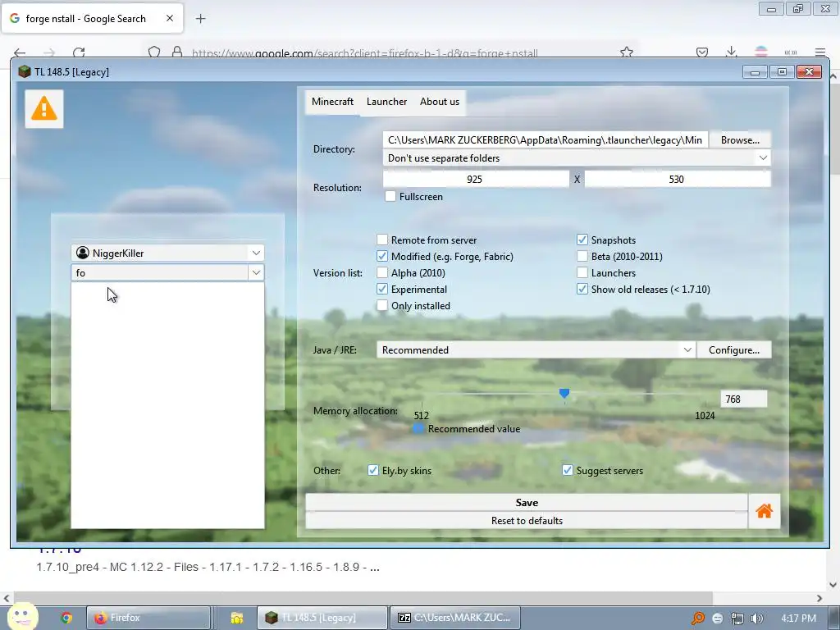Viewport: 840px width, 630px height.
Task: Click the Firefox account avatar icon
Action: click(760, 52)
